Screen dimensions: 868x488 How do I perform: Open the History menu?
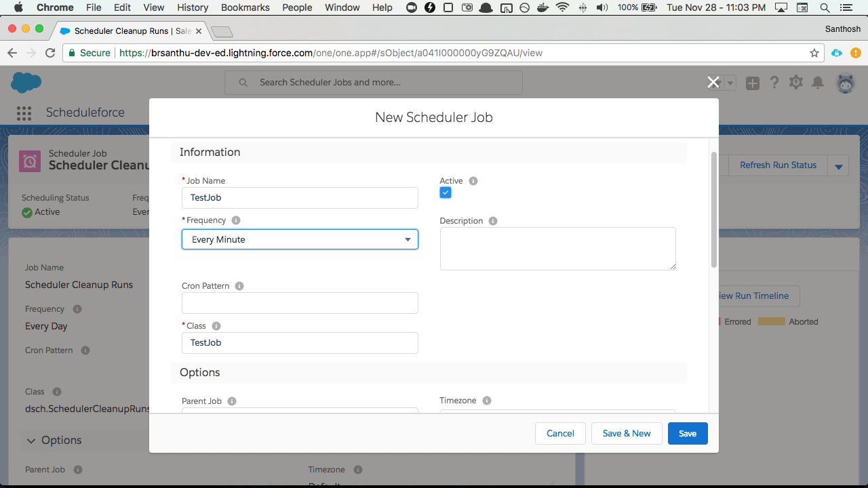click(x=193, y=7)
